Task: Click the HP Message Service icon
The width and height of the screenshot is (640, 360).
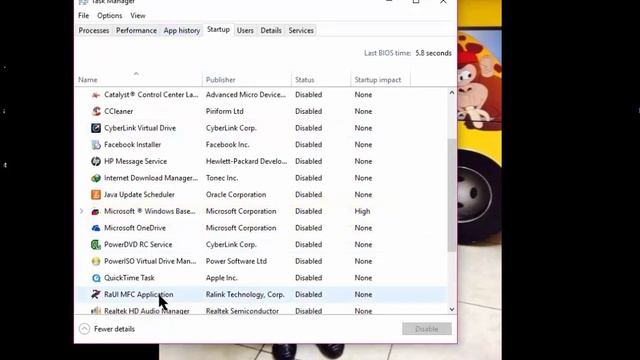Action: click(x=96, y=162)
